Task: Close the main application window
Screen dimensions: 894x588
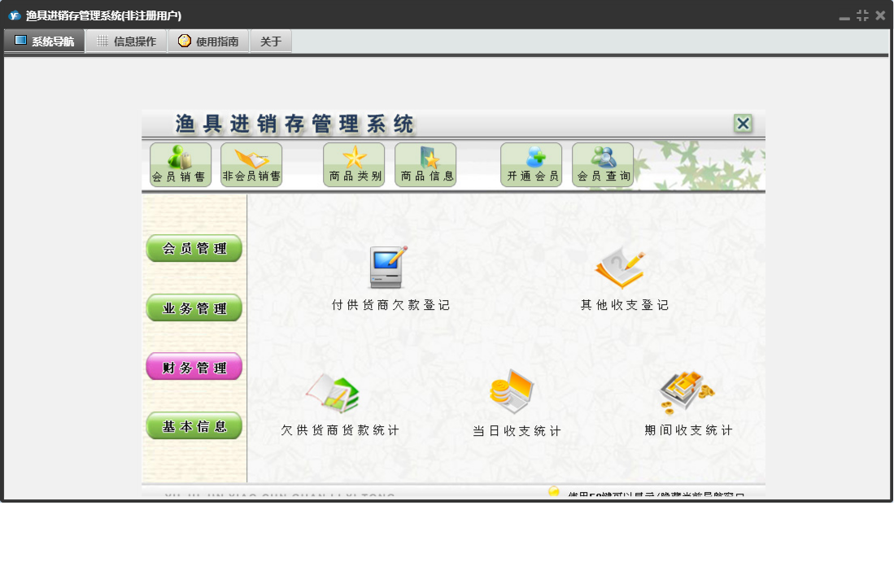Action: pyautogui.click(x=881, y=16)
